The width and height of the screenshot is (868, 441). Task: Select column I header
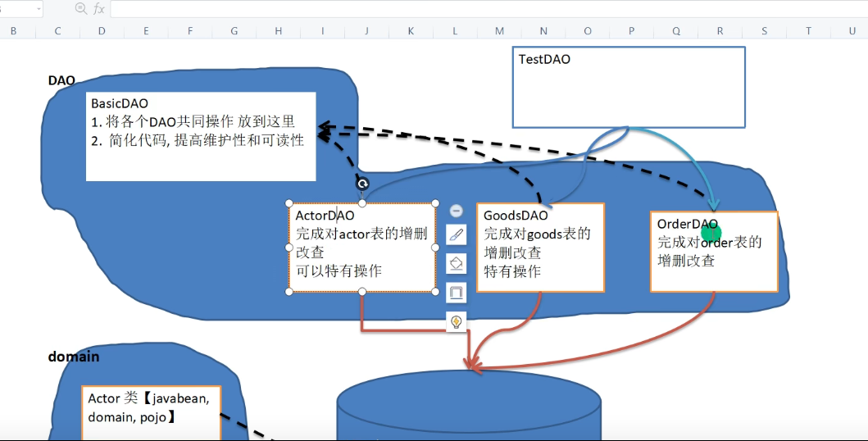[x=323, y=31]
